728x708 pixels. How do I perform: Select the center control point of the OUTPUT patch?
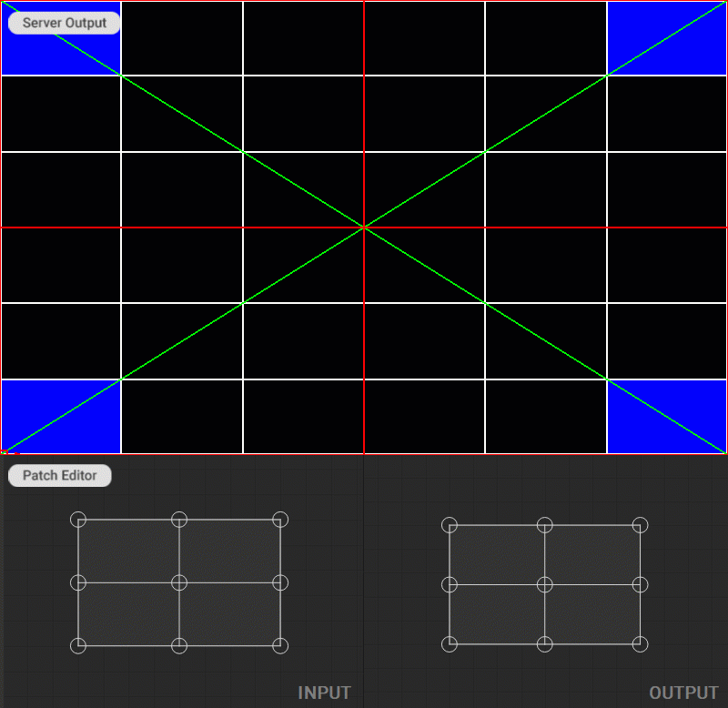[544, 584]
